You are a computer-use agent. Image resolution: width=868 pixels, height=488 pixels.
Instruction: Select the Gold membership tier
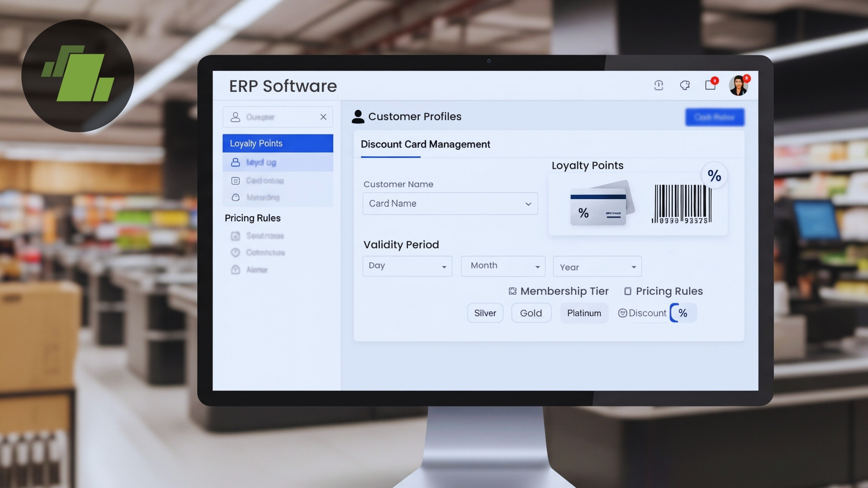[x=531, y=313]
